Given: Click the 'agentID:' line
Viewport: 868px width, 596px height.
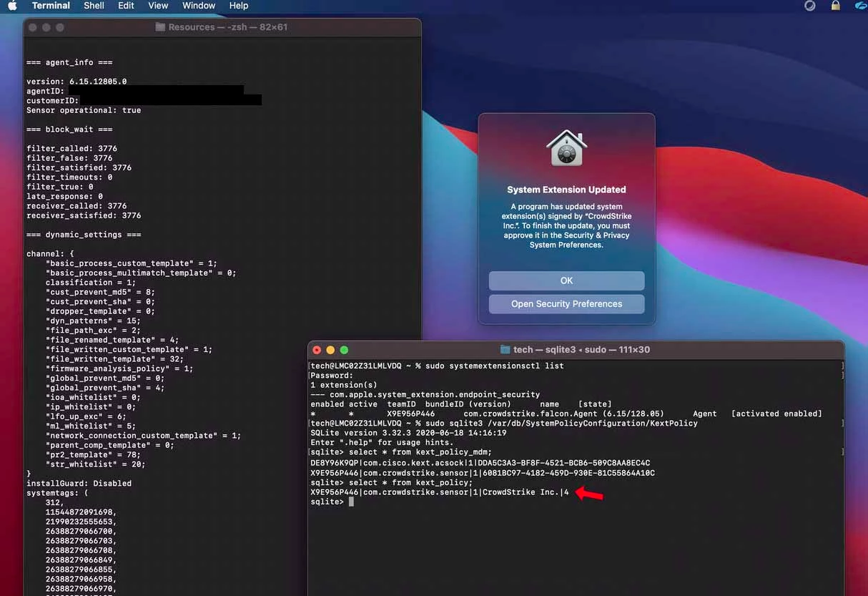Looking at the screenshot, I should click(x=45, y=92).
